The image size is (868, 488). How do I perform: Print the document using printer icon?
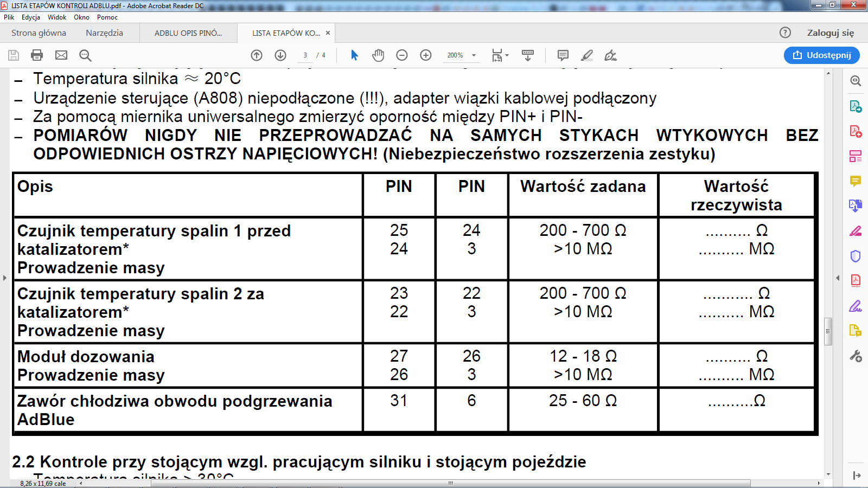coord(37,55)
